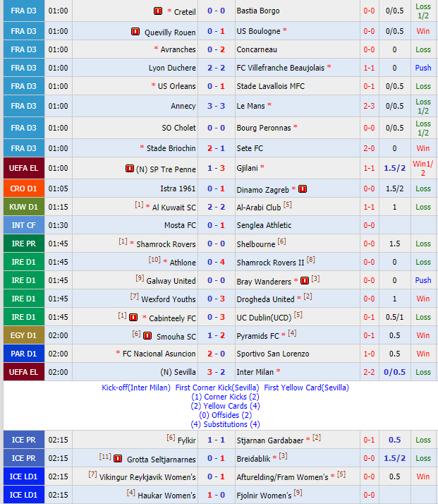Select the UEFA EL label on Sevilla row
This screenshot has width=438, height=504.
pos(24,372)
